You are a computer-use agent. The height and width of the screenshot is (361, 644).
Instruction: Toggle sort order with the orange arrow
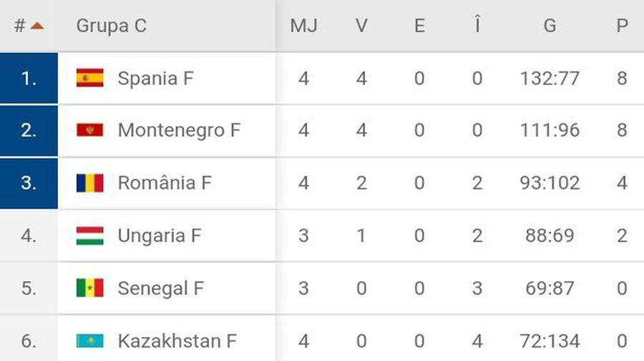37,26
